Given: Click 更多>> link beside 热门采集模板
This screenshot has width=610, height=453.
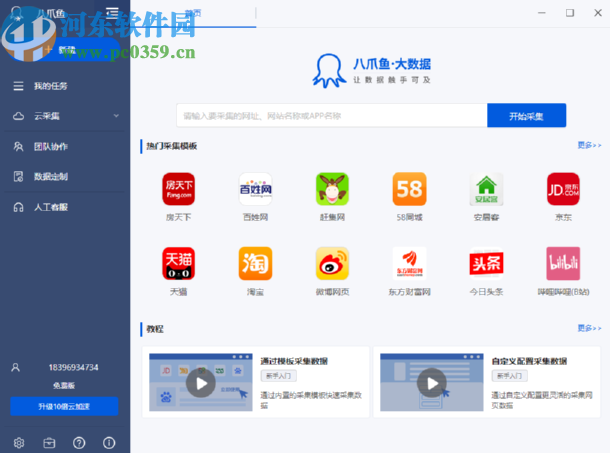Looking at the screenshot, I should [589, 145].
